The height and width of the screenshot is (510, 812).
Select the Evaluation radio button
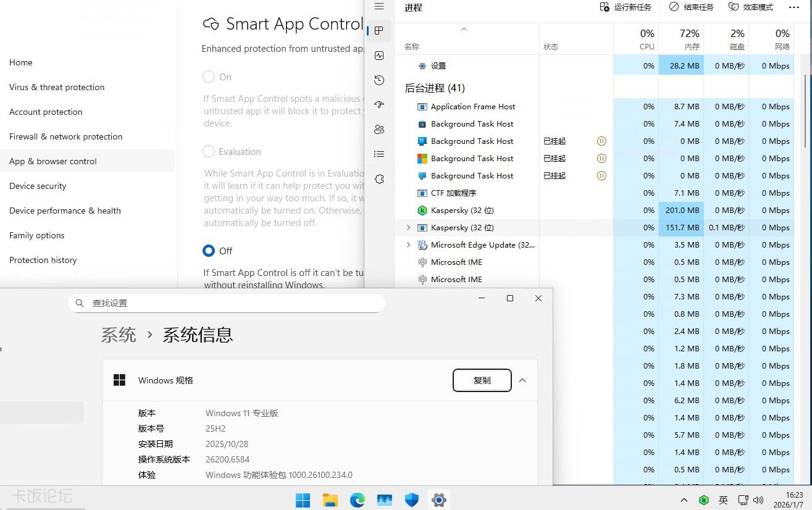tap(209, 152)
